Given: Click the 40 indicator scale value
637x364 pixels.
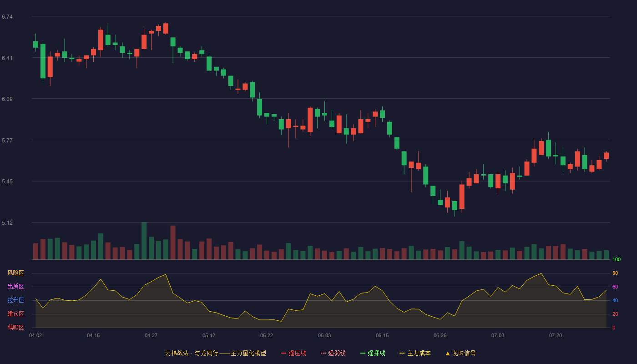Looking at the screenshot, I should pyautogui.click(x=615, y=300).
